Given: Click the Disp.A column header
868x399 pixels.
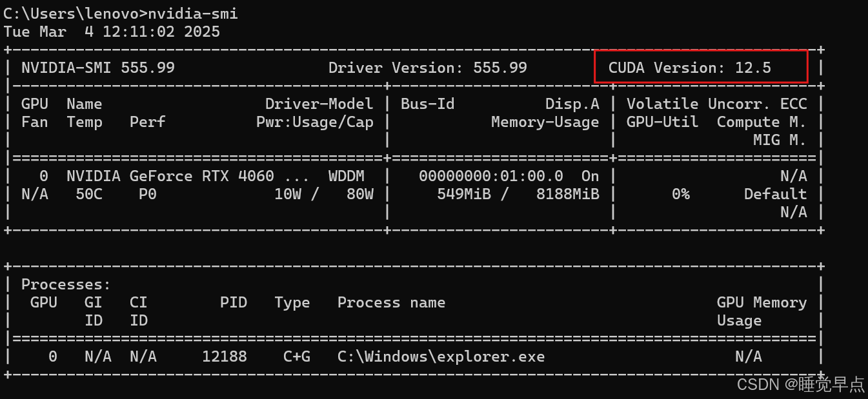Looking at the screenshot, I should pyautogui.click(x=572, y=104).
